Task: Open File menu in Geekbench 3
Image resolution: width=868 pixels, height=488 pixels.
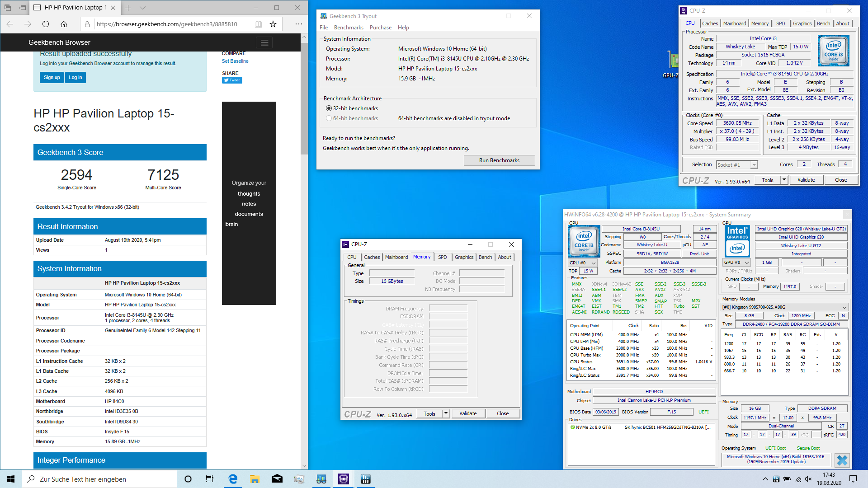Action: (324, 28)
